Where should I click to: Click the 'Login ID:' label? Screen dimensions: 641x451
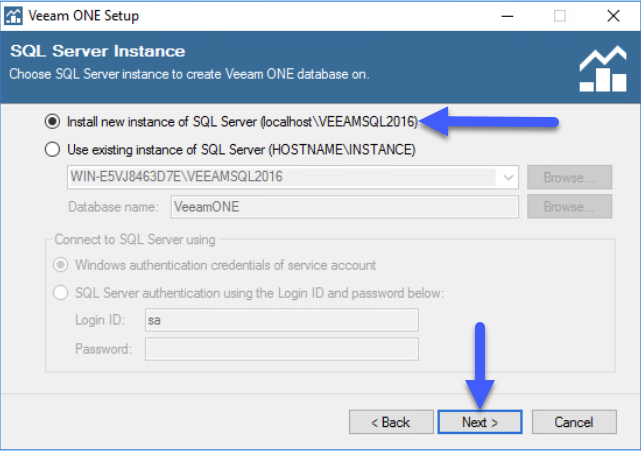tap(100, 320)
